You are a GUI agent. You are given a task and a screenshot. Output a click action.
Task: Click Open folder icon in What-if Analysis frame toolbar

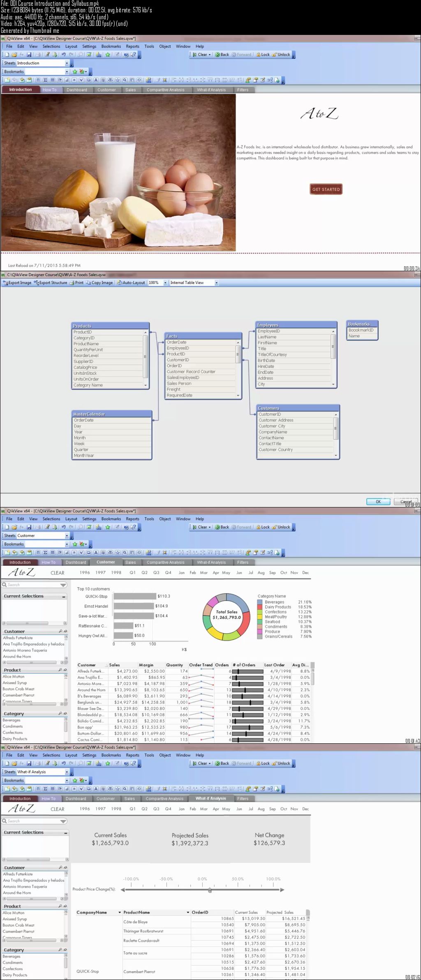point(14,763)
